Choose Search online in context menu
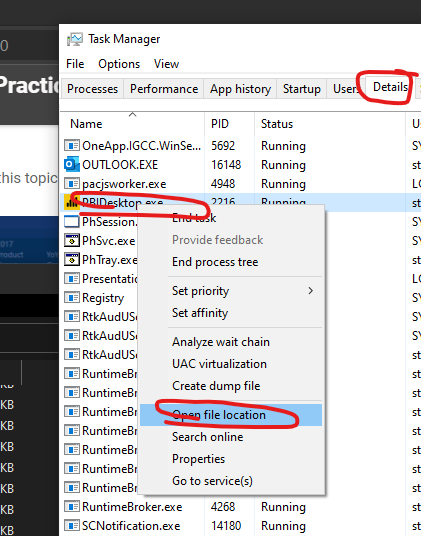The width and height of the screenshot is (421, 536). (x=231, y=437)
